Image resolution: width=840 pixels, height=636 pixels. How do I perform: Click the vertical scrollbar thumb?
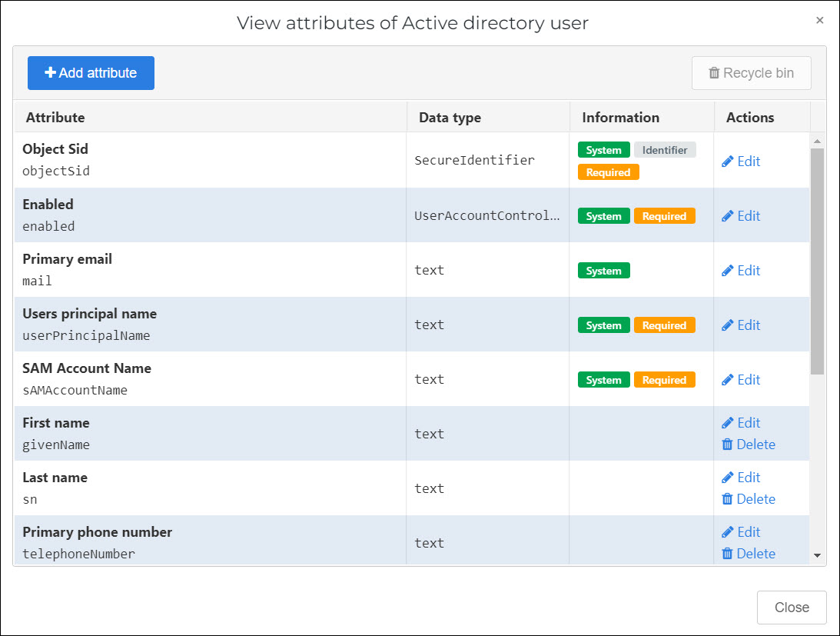[817, 261]
